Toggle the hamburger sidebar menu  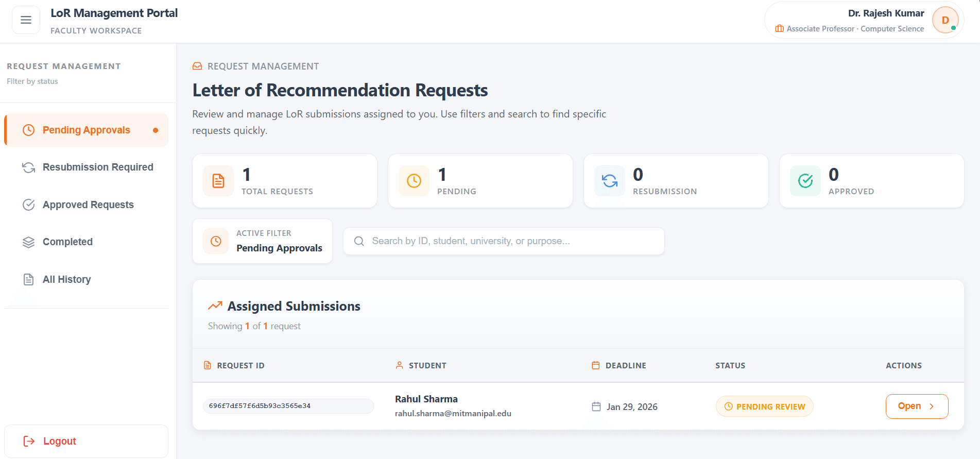[x=26, y=20]
